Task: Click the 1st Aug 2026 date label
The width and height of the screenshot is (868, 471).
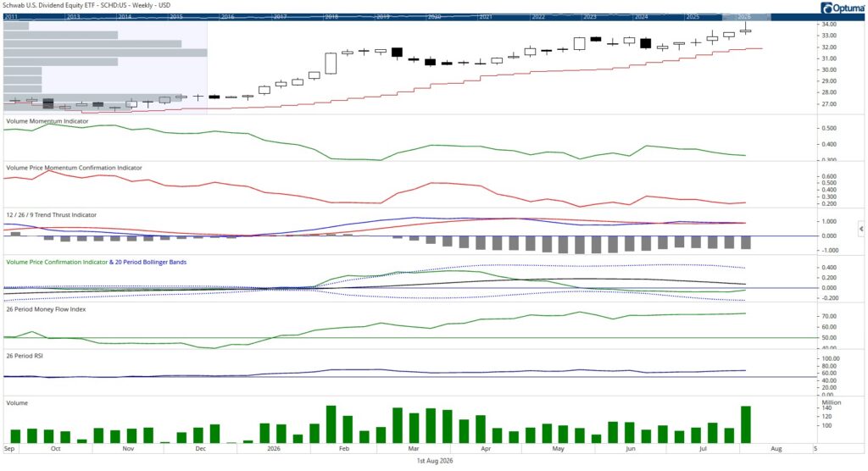Action: pos(435,461)
